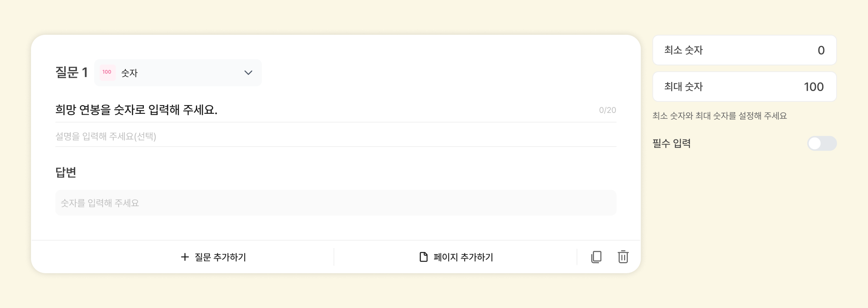This screenshot has width=868, height=308.
Task: Click the trash icon to delete question
Action: coord(623,257)
